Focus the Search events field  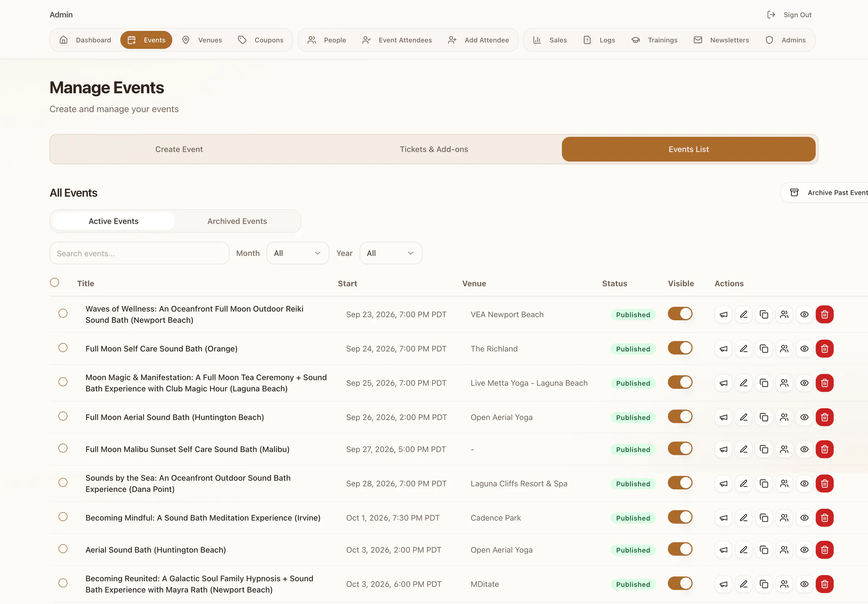tap(139, 253)
